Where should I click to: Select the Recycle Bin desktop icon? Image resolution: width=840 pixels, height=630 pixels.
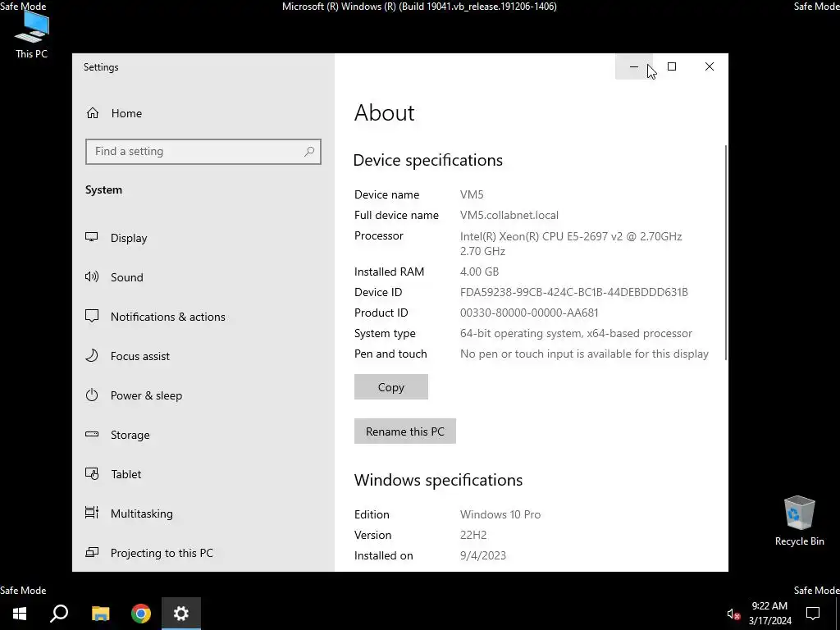(x=799, y=521)
